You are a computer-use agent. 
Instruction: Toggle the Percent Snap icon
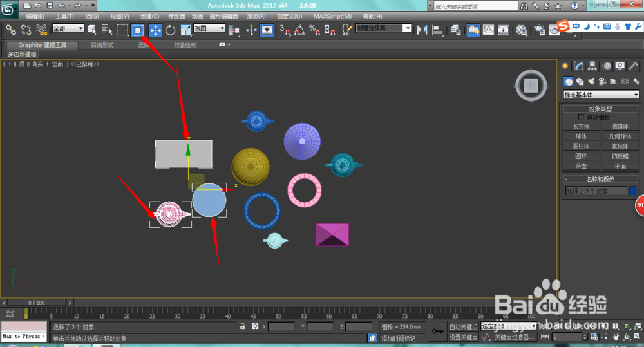pyautogui.click(x=315, y=30)
